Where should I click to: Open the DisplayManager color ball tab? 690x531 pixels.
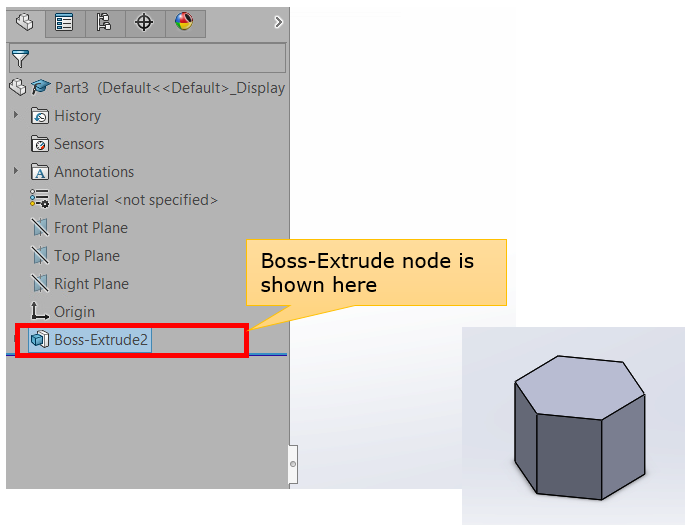coord(184,23)
